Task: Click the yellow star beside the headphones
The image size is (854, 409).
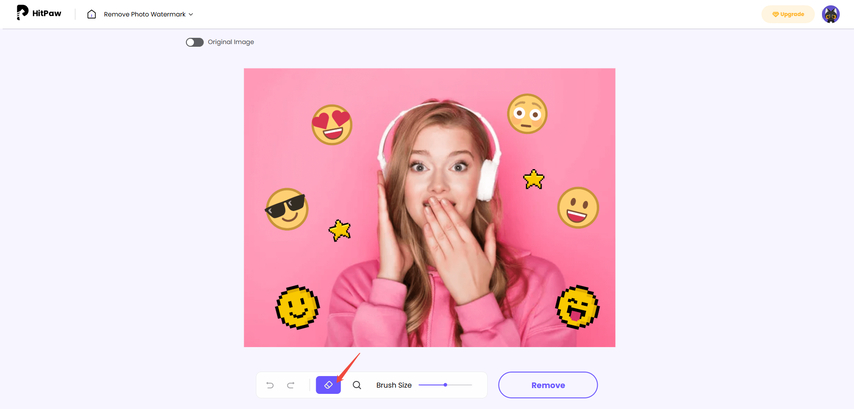Action: [534, 179]
